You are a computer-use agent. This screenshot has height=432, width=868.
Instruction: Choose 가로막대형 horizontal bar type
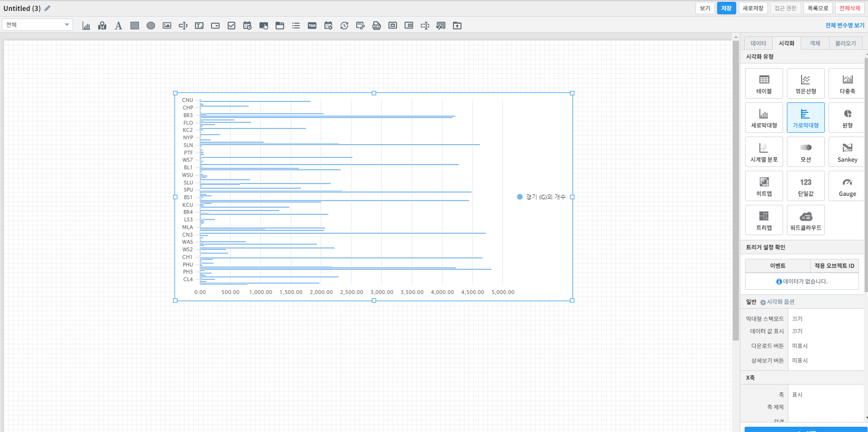click(806, 118)
